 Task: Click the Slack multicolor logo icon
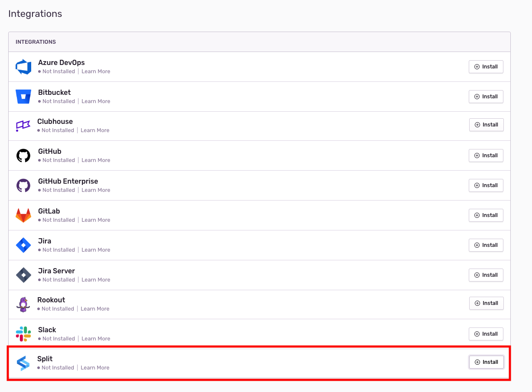[x=23, y=334]
